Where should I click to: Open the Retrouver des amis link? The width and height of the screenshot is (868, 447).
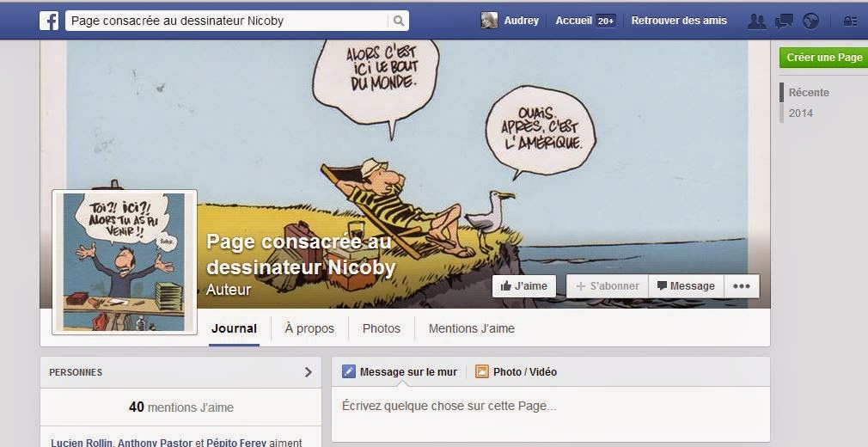click(679, 21)
